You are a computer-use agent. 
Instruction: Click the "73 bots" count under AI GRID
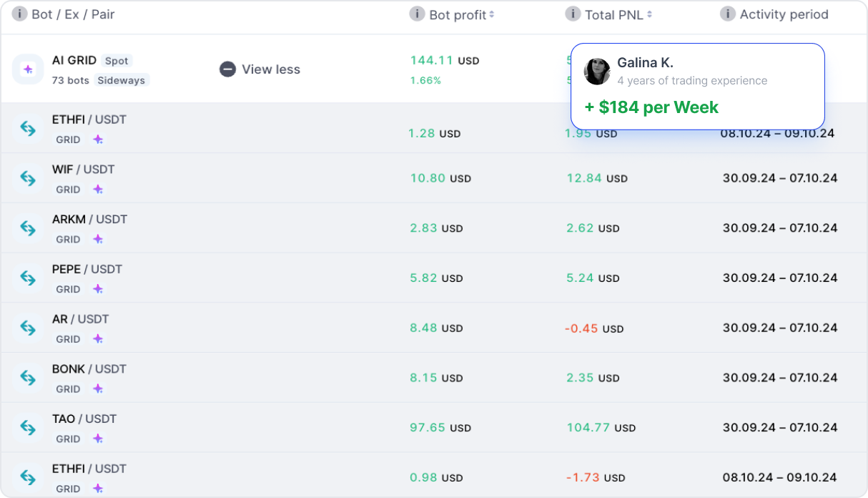click(x=71, y=80)
